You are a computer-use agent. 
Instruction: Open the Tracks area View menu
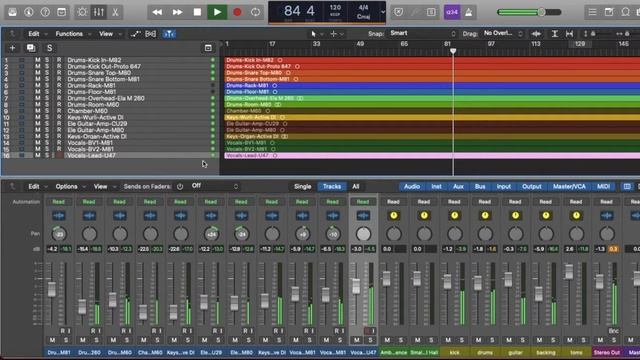coord(106,34)
